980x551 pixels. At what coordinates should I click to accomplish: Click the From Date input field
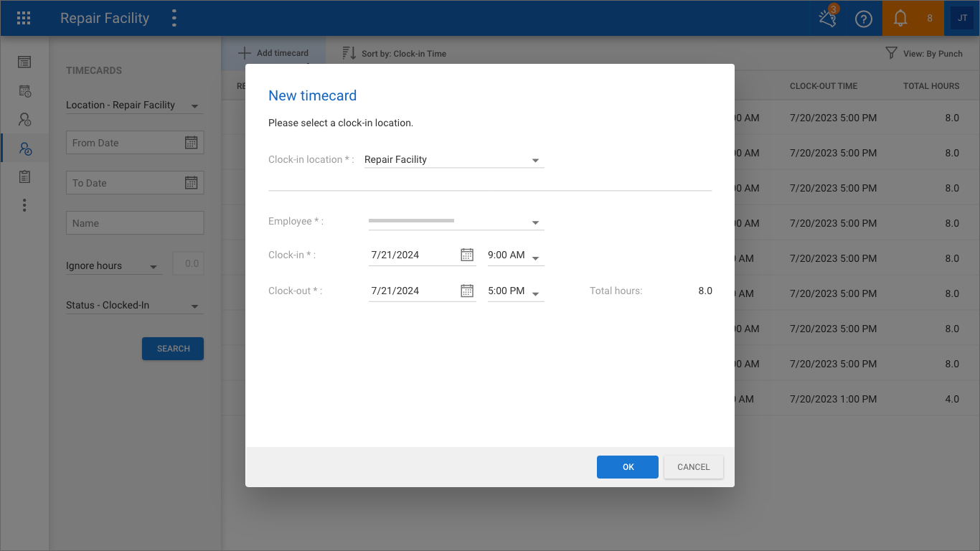135,143
